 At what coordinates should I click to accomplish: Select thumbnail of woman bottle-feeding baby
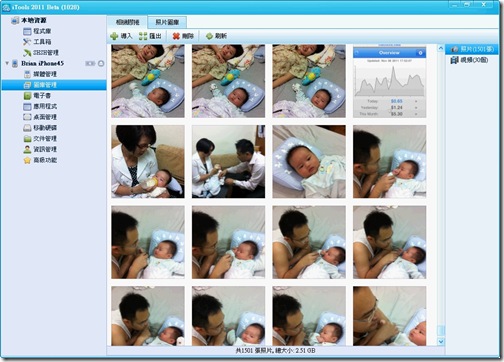click(148, 162)
